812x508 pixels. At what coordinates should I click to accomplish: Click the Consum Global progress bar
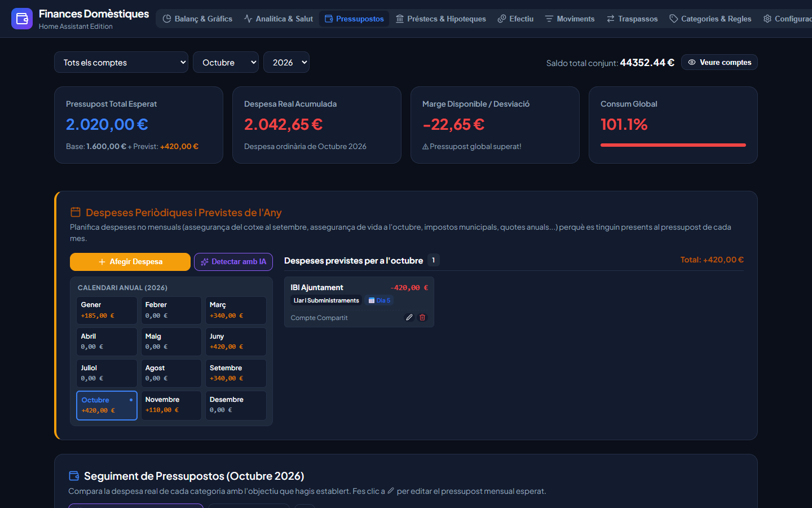[x=673, y=145]
